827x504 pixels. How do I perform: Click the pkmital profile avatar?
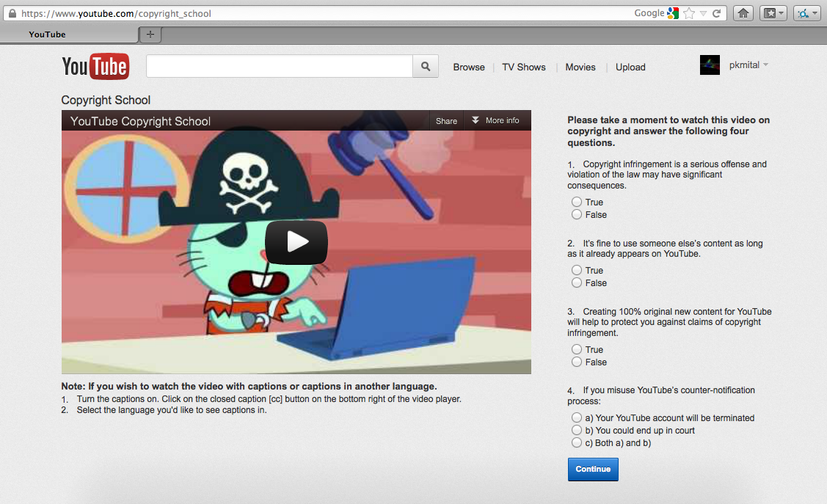click(x=710, y=65)
